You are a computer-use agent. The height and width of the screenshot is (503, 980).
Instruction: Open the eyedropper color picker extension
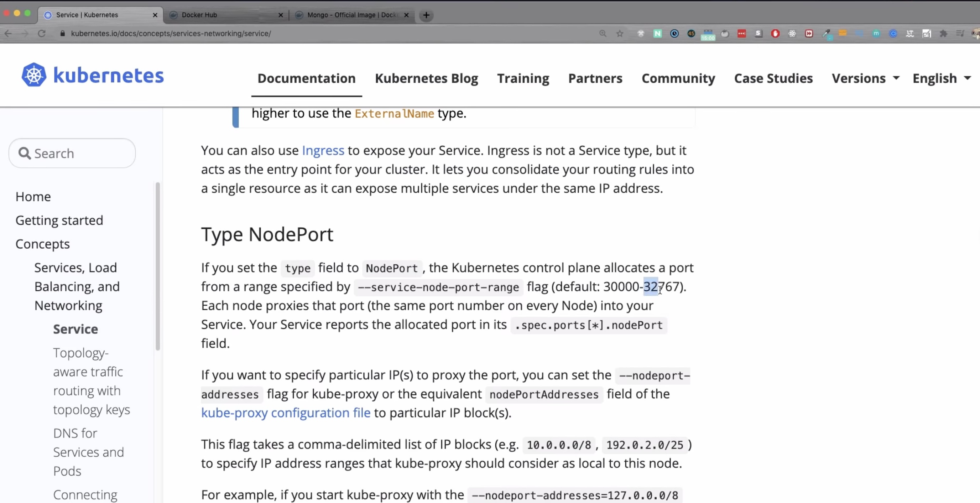[x=826, y=34]
